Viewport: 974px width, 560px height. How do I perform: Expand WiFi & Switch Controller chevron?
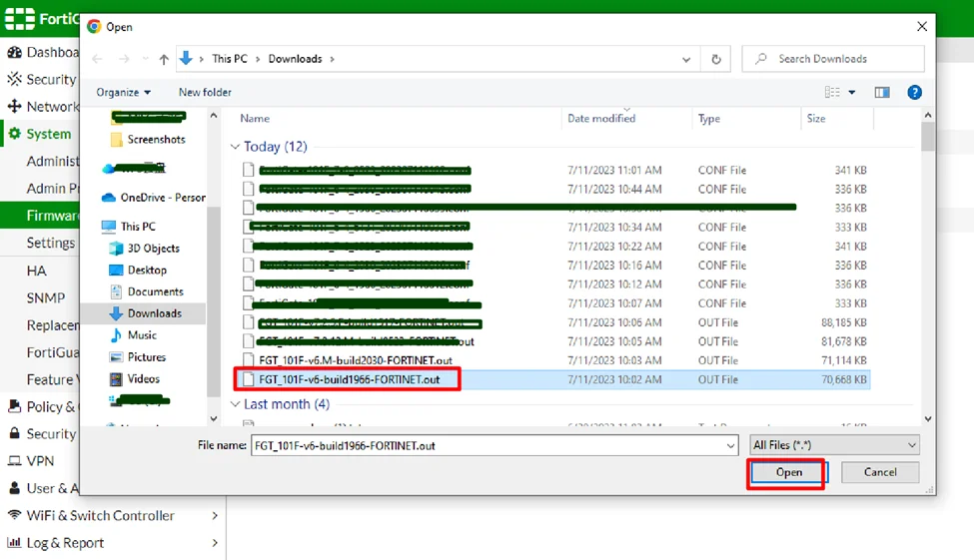(x=215, y=516)
